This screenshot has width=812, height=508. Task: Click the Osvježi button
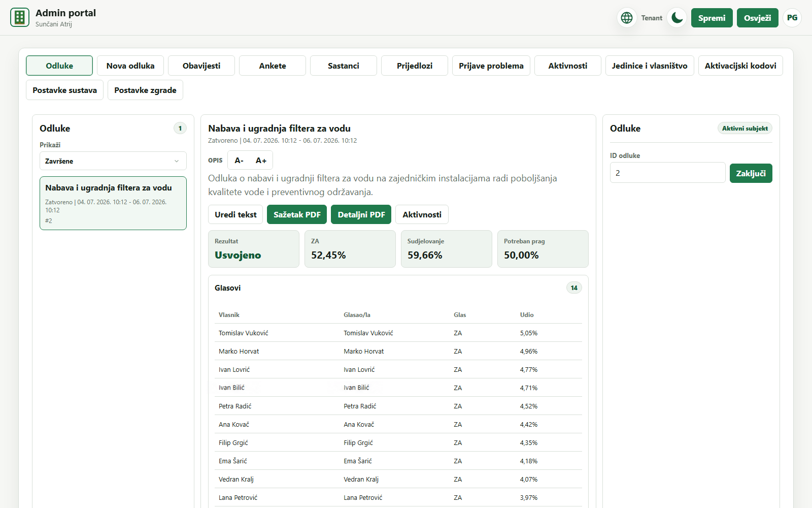click(757, 18)
